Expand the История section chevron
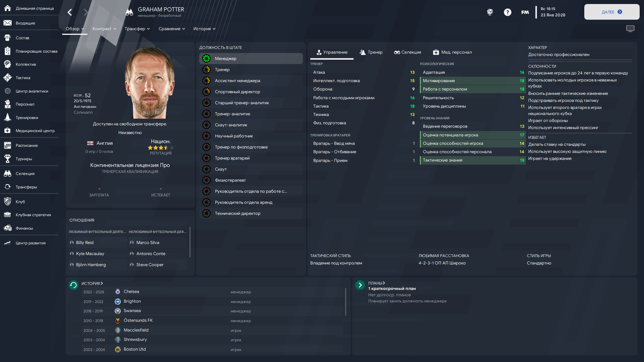Image resolution: width=644 pixels, height=362 pixels. [102, 284]
